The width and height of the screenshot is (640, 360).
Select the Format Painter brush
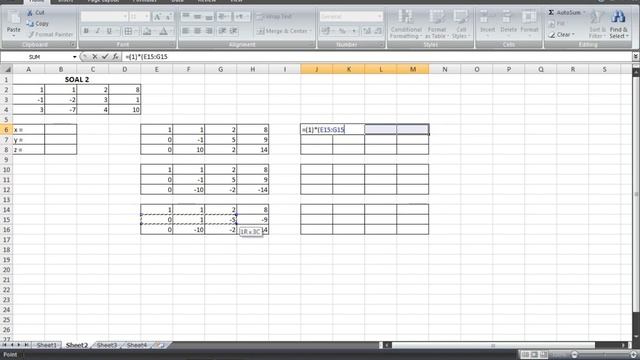pyautogui.click(x=31, y=35)
